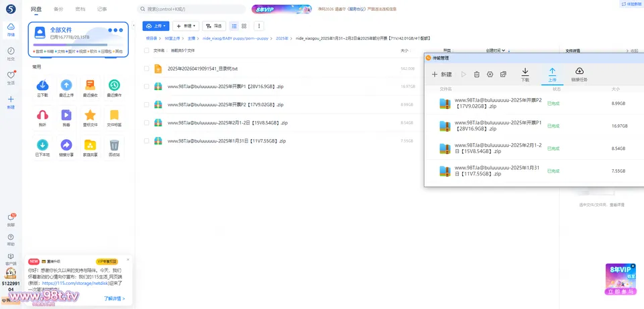
Task: Open the vertical three-dot more menu
Action: point(259,26)
